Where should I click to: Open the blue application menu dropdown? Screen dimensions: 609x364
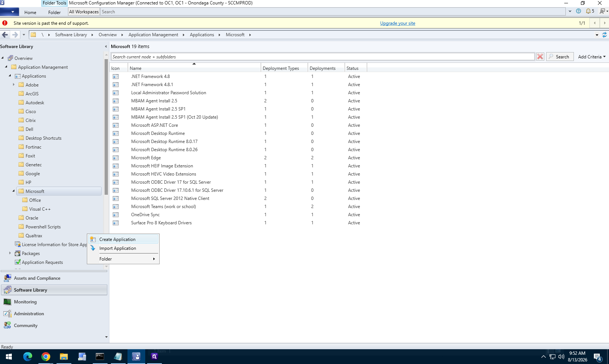coord(9,12)
